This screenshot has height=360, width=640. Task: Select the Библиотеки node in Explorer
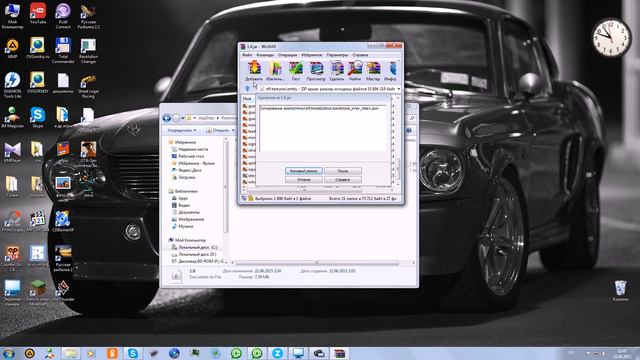(x=183, y=191)
